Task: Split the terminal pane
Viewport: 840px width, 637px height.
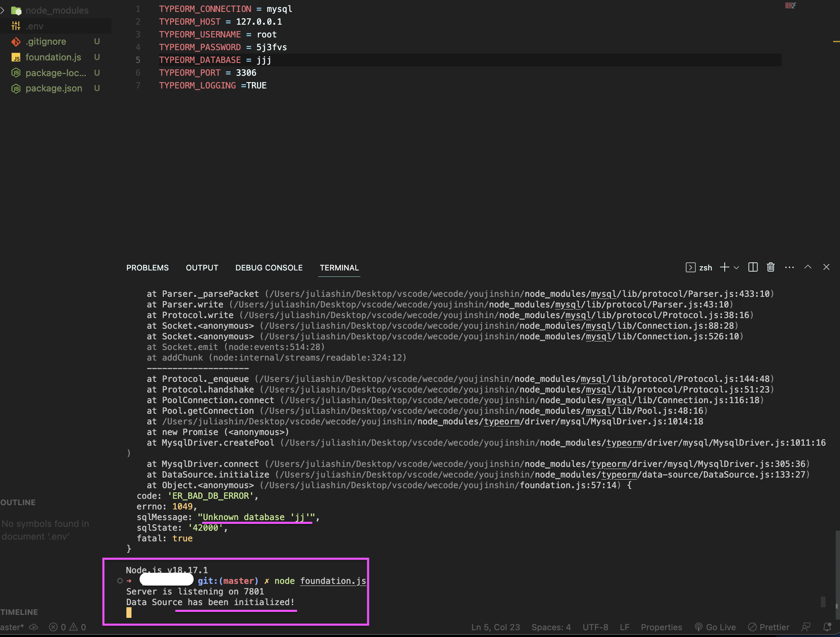Action: (753, 267)
